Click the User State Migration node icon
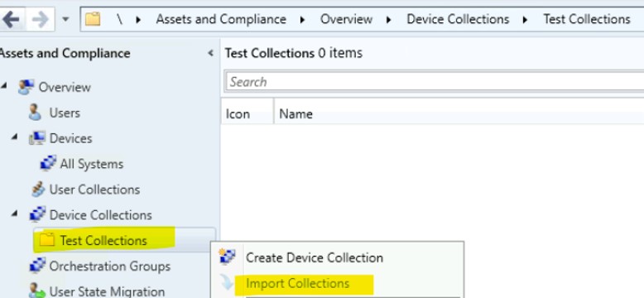This screenshot has height=298, width=644. [36, 291]
